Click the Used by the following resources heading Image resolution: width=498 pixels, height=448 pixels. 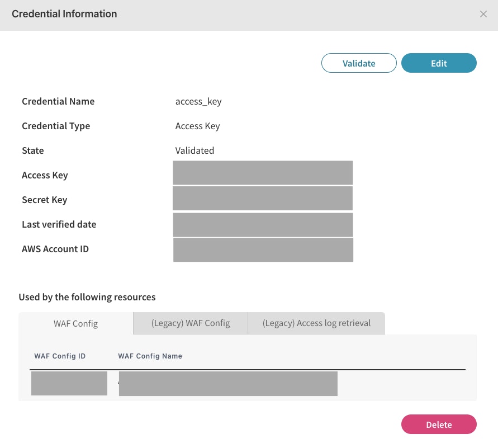tap(87, 297)
